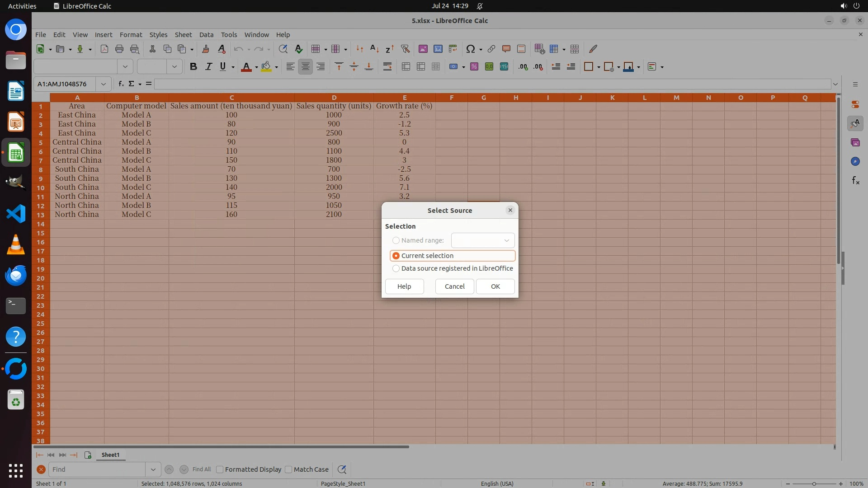868x488 pixels.
Task: Expand the Name Box dropdown arrow
Action: (x=103, y=84)
